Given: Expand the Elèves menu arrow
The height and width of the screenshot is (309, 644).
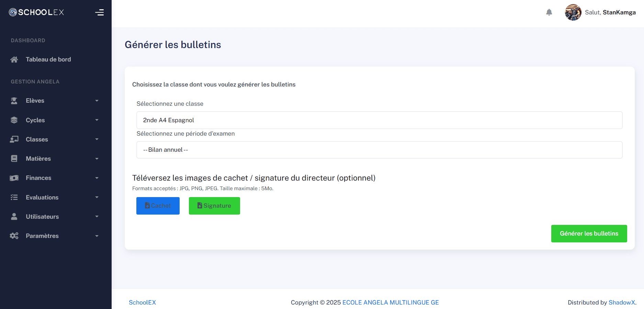Looking at the screenshot, I should click(x=97, y=101).
